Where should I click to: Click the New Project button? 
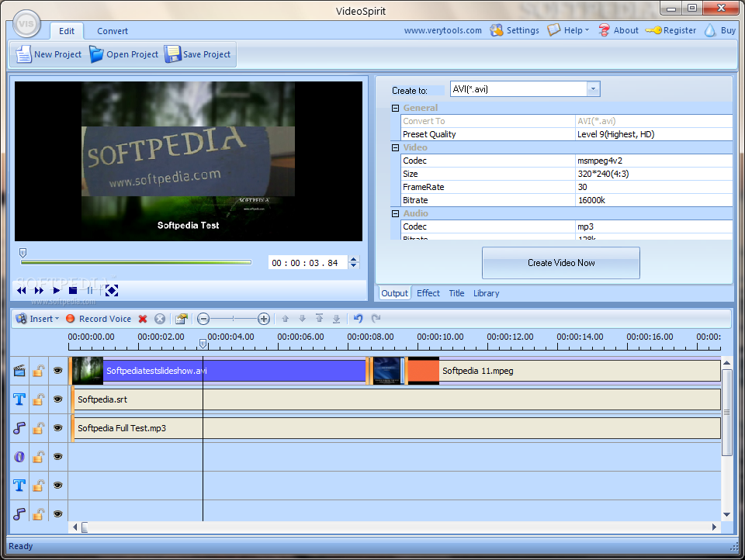click(x=48, y=54)
